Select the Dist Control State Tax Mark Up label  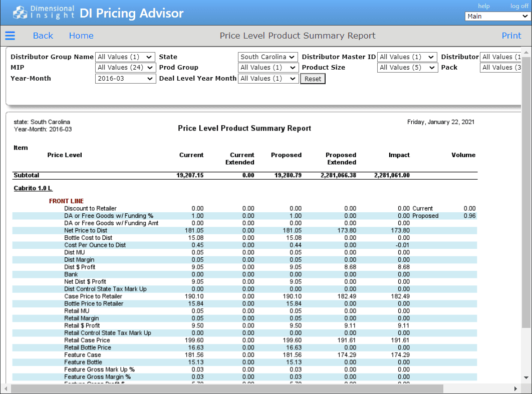(105, 289)
